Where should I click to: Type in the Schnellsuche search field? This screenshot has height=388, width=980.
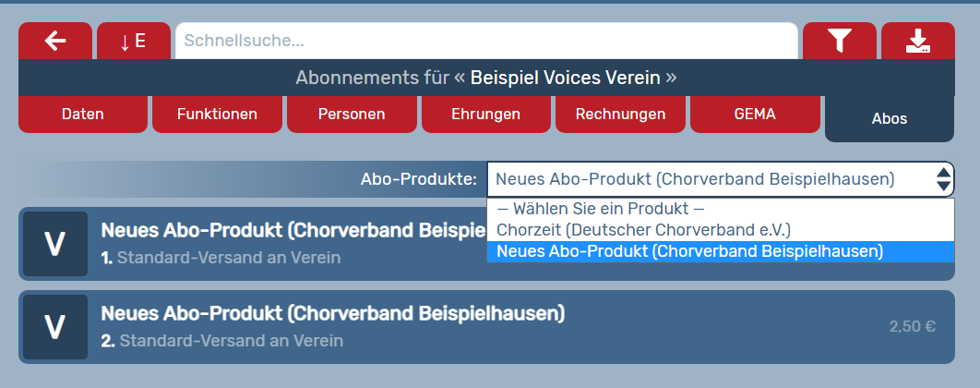click(486, 42)
